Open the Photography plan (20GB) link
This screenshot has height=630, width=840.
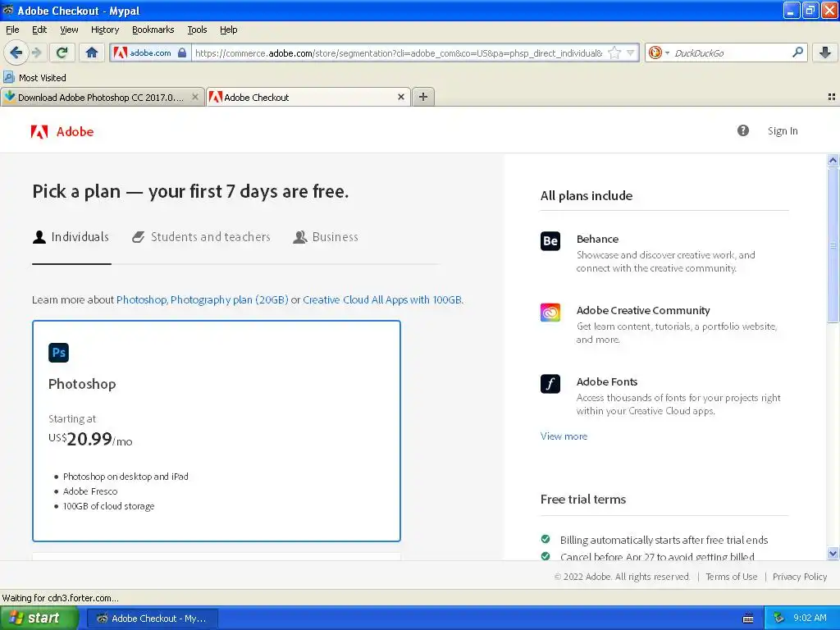tap(230, 299)
